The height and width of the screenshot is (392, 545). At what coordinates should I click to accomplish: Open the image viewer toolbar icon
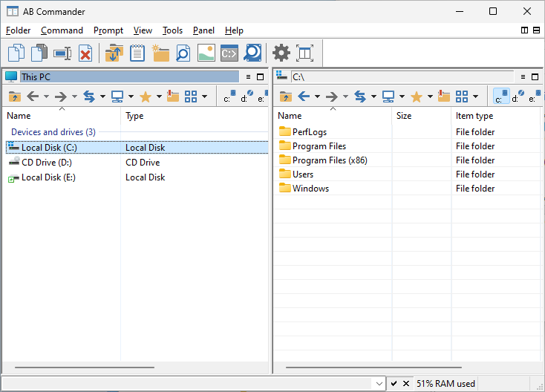pyautogui.click(x=206, y=53)
